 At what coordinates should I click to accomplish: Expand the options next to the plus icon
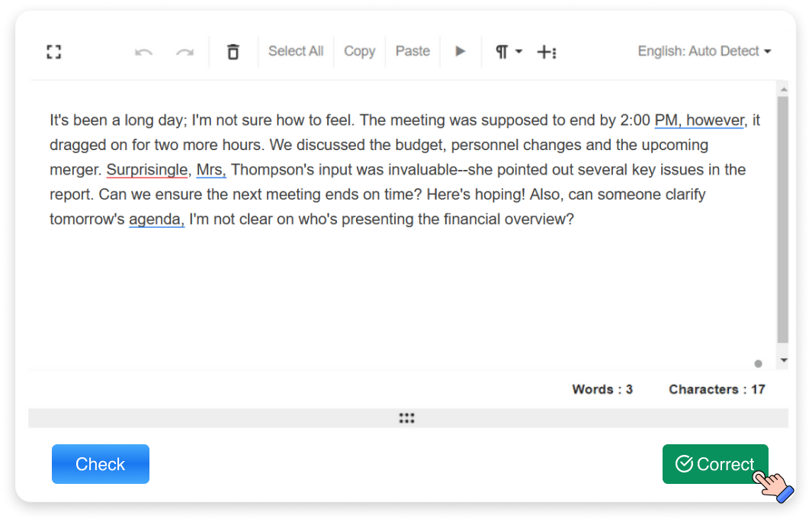click(553, 53)
